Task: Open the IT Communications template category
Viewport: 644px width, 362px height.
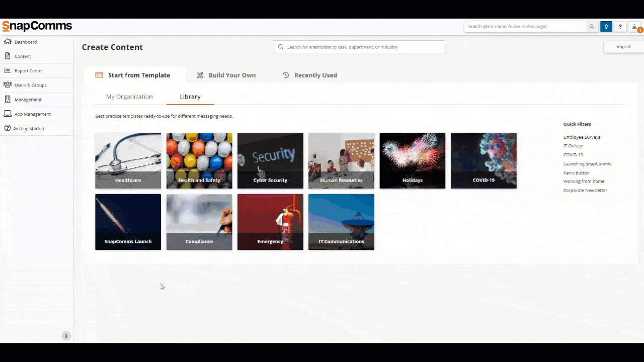Action: [341, 222]
